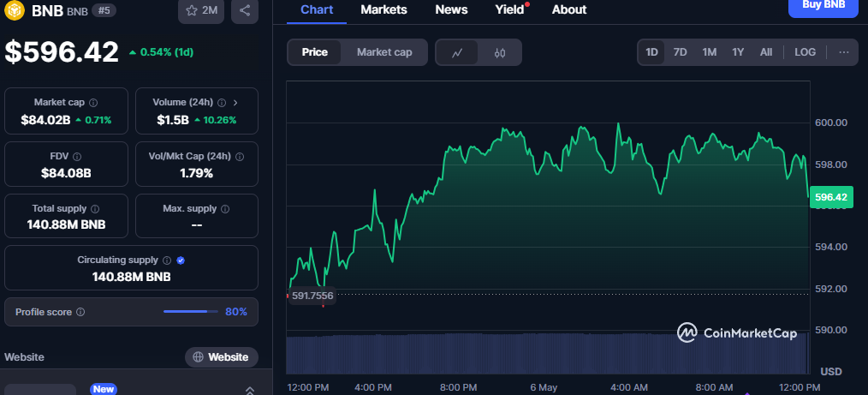This screenshot has width=868, height=395.
Task: Click the $84.02B market cap value
Action: (x=45, y=120)
